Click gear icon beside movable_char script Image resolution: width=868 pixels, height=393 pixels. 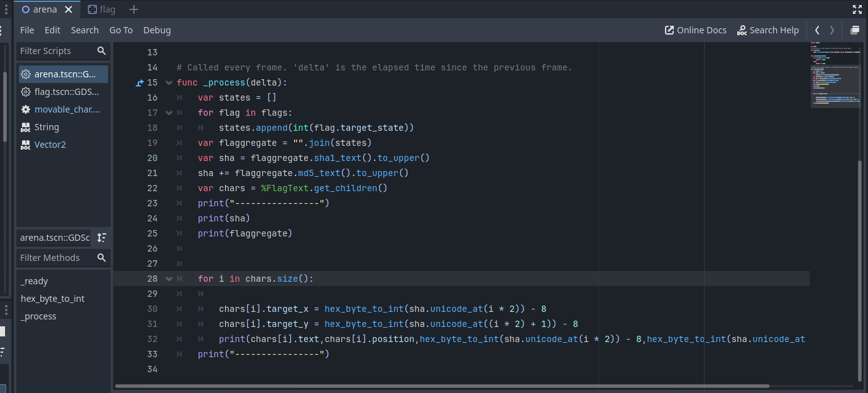point(26,109)
